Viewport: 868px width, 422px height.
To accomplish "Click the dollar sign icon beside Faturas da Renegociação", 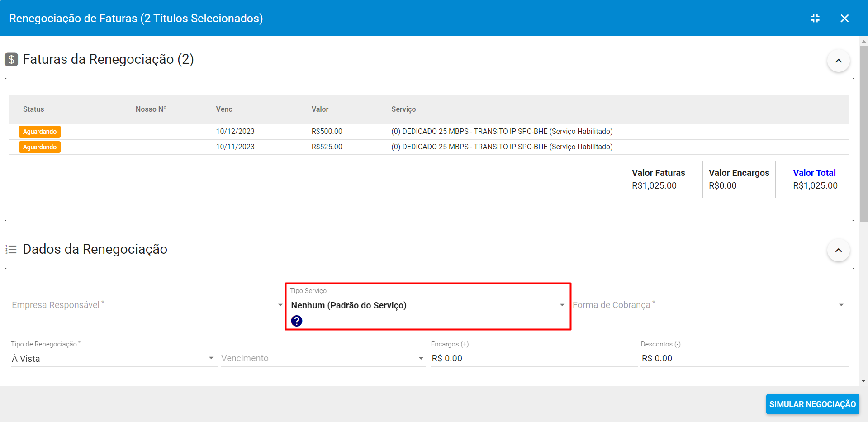I will tap(11, 59).
